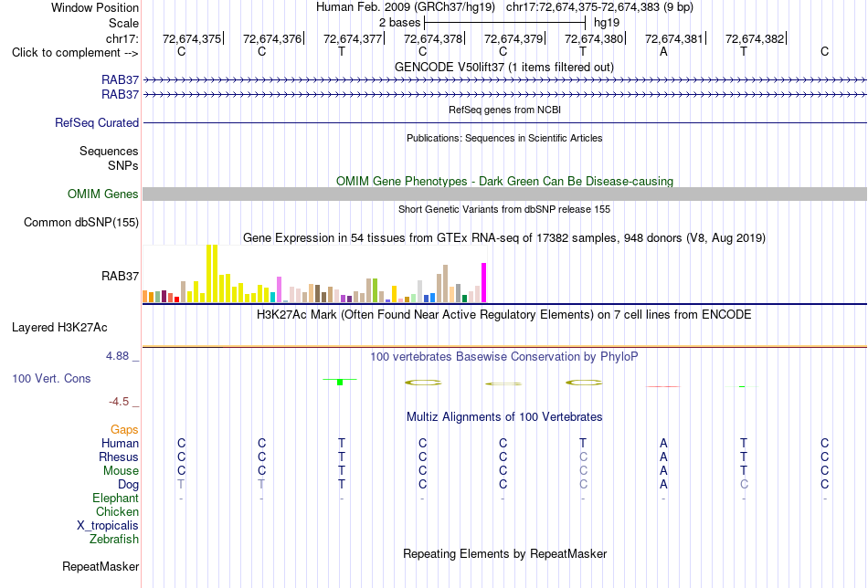
Task: Click 'Publications: Sequences in Scientific Articles' title
Action: 504,138
